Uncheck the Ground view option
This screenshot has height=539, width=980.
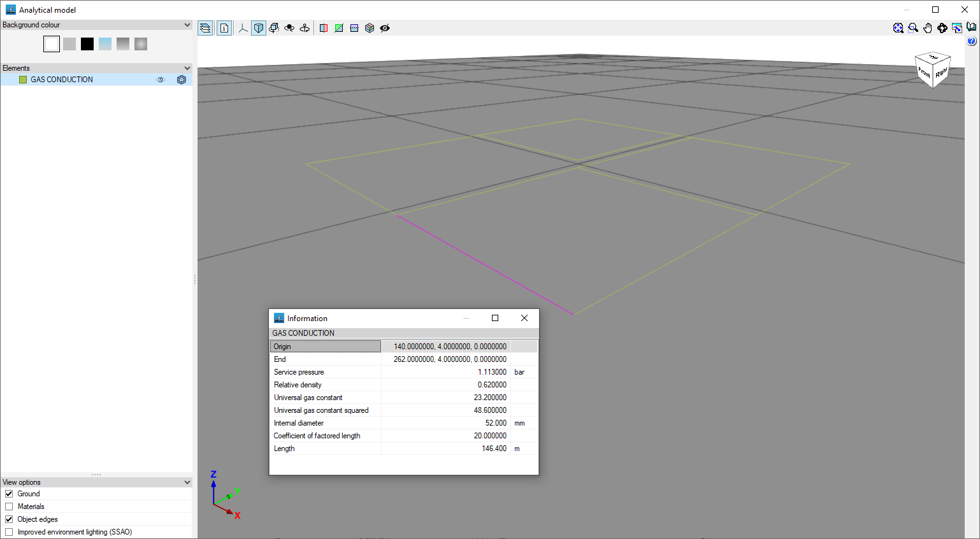(x=9, y=494)
